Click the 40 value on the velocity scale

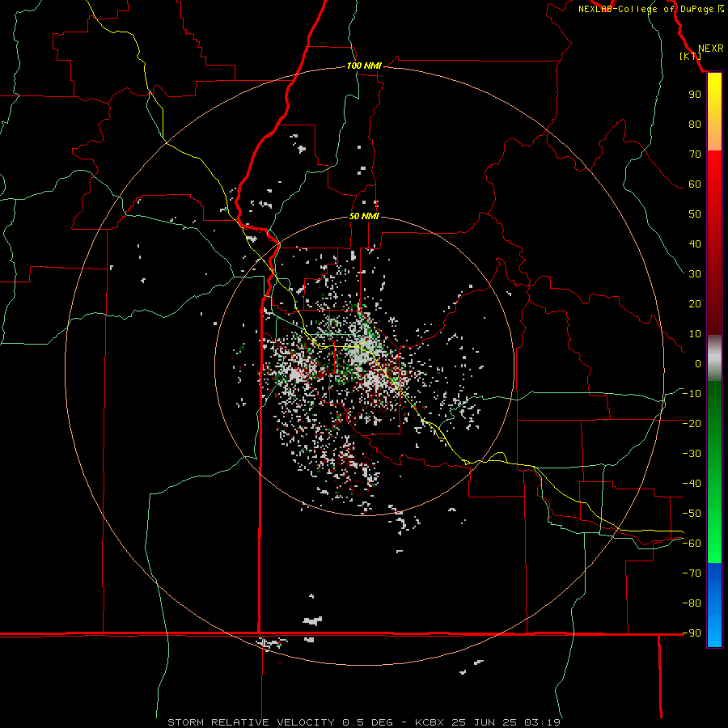pyautogui.click(x=695, y=243)
